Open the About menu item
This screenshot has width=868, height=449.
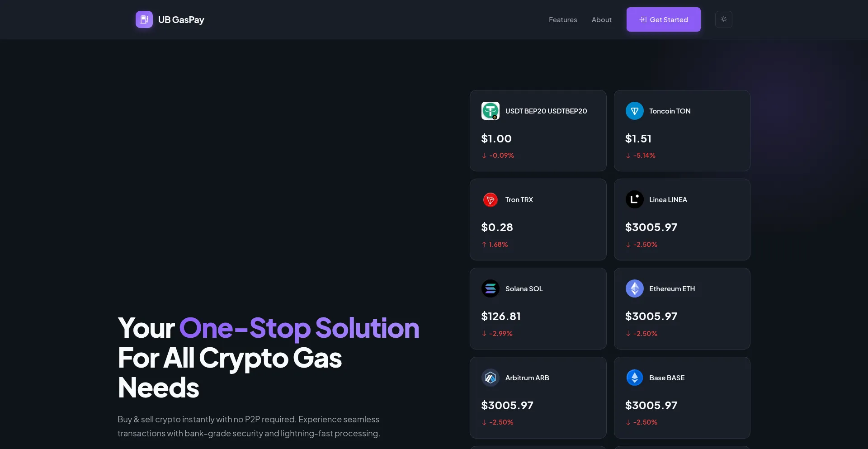pyautogui.click(x=601, y=19)
